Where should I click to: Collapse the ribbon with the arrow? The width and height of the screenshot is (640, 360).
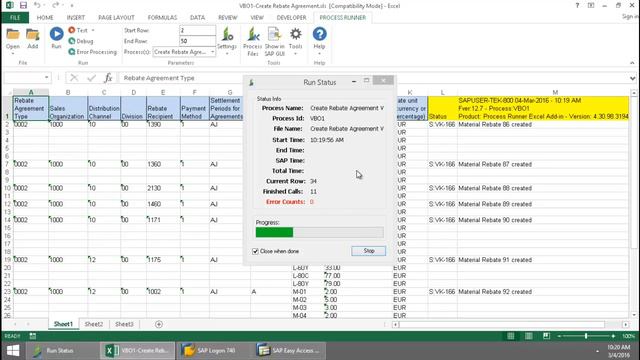coord(632,63)
